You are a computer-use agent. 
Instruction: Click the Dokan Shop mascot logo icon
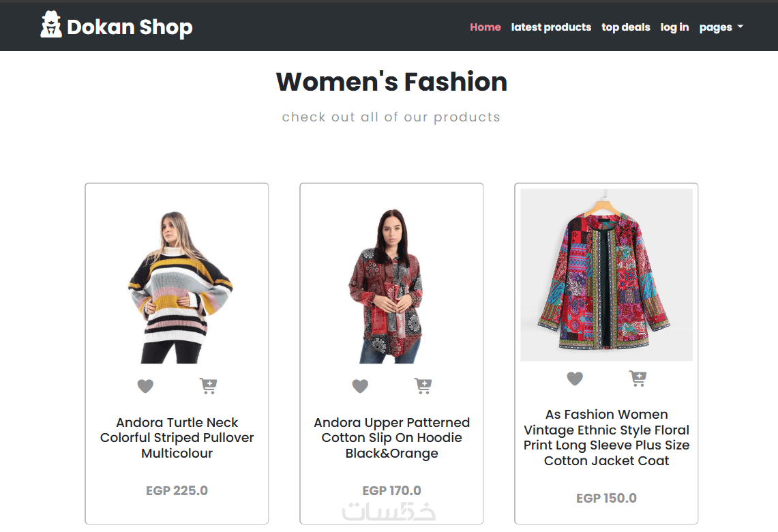coord(51,25)
